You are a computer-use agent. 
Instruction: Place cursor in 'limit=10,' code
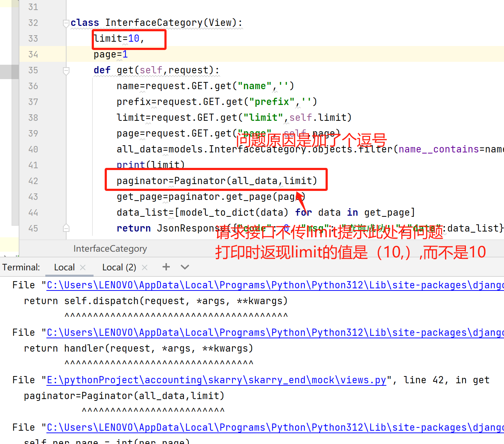(119, 38)
